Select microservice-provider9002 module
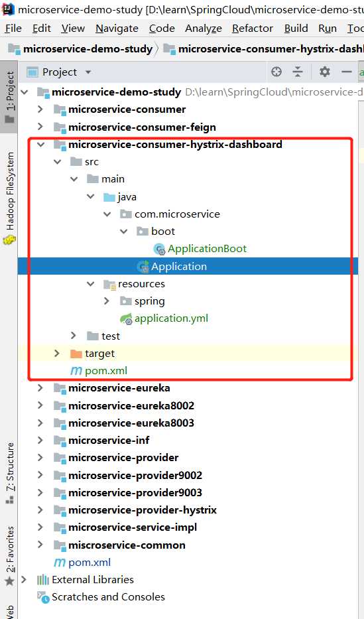The height and width of the screenshot is (619, 364). [x=135, y=475]
